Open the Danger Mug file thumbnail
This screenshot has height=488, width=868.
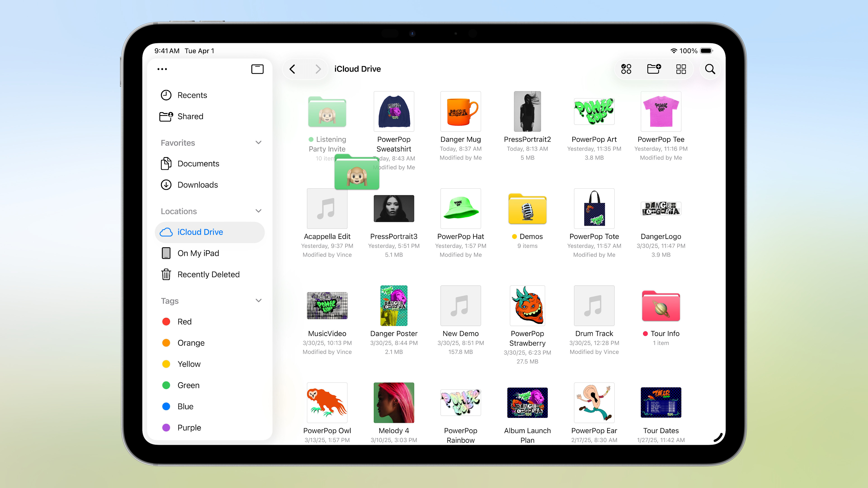460,112
